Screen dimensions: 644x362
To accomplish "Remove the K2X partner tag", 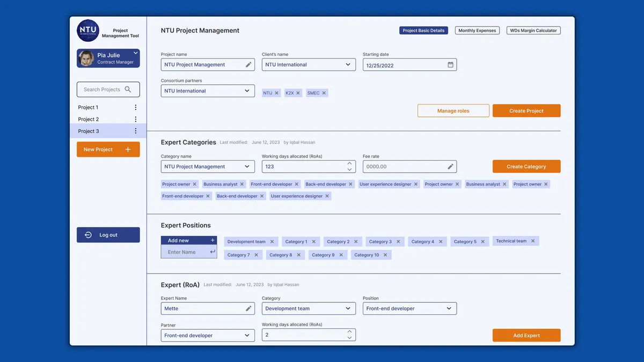I will pyautogui.click(x=298, y=93).
